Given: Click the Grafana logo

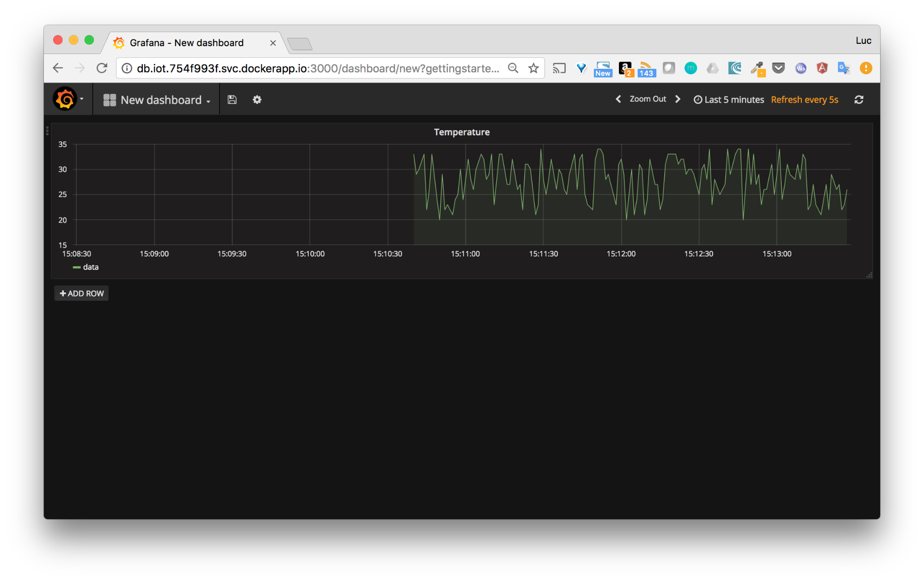Looking at the screenshot, I should tap(65, 98).
